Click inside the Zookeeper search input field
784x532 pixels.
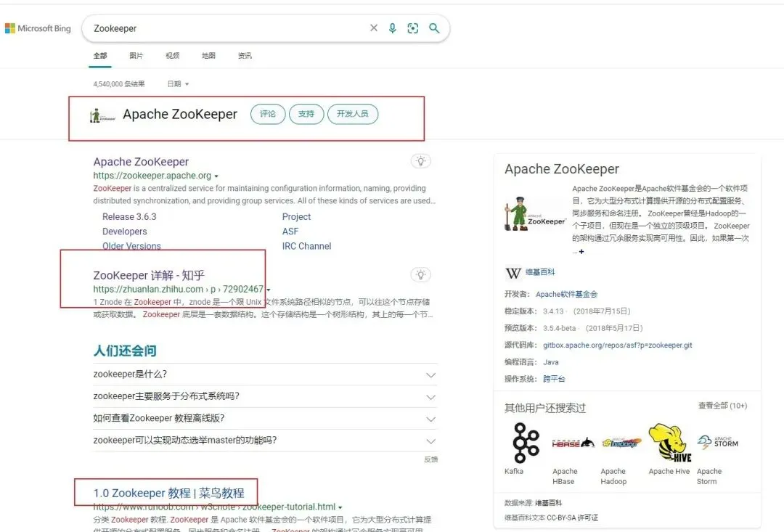(227, 28)
